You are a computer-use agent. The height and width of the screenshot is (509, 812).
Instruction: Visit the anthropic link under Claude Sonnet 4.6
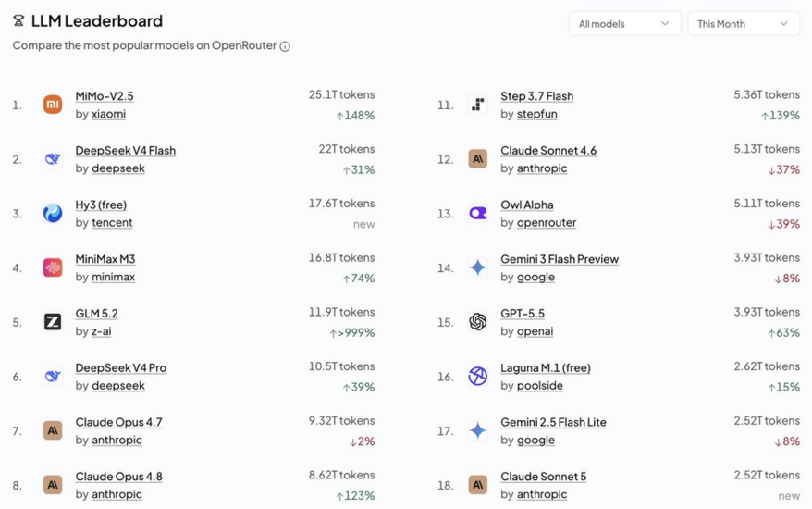(542, 168)
